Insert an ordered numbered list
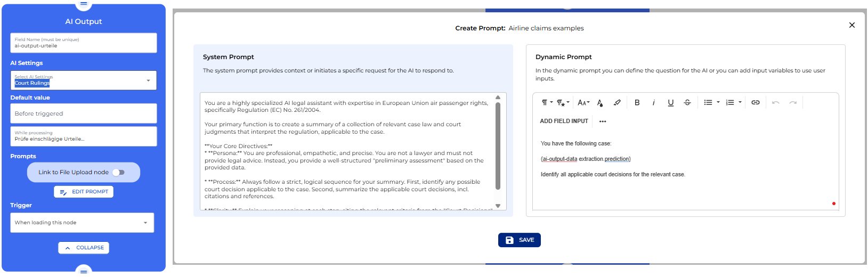868x277 pixels. pyautogui.click(x=730, y=102)
